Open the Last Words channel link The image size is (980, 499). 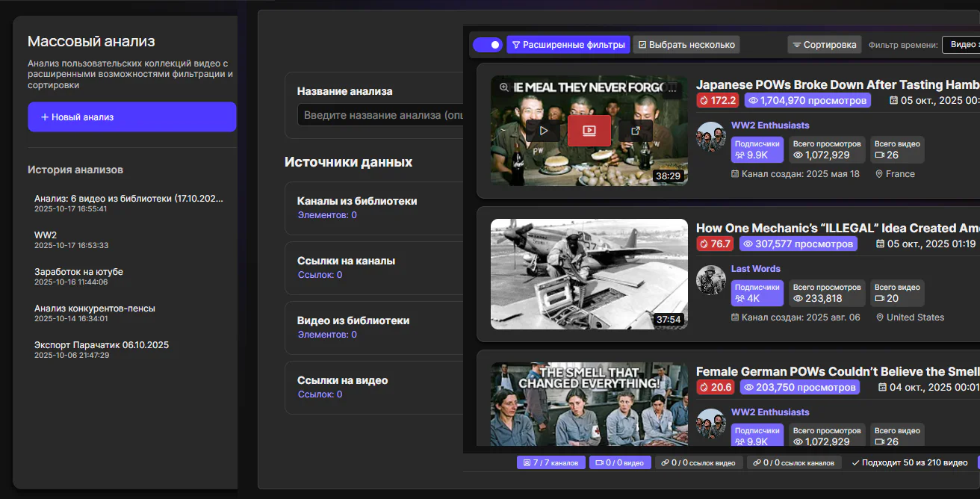tap(755, 269)
